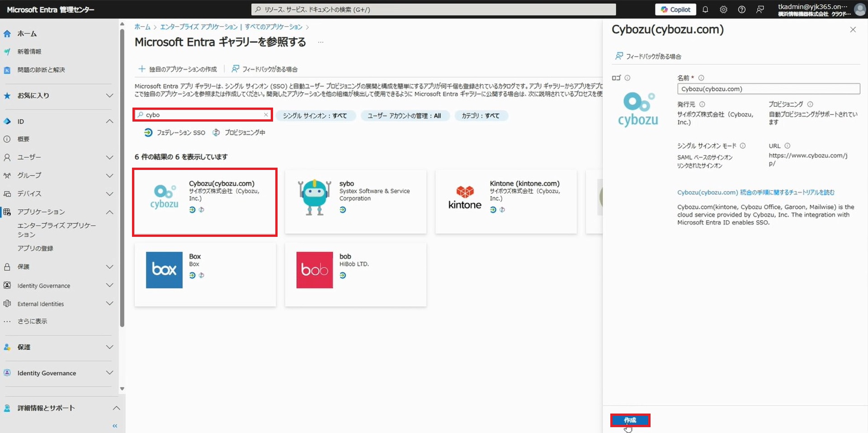Click the 名前 input field
The image size is (868, 433).
pyautogui.click(x=769, y=89)
